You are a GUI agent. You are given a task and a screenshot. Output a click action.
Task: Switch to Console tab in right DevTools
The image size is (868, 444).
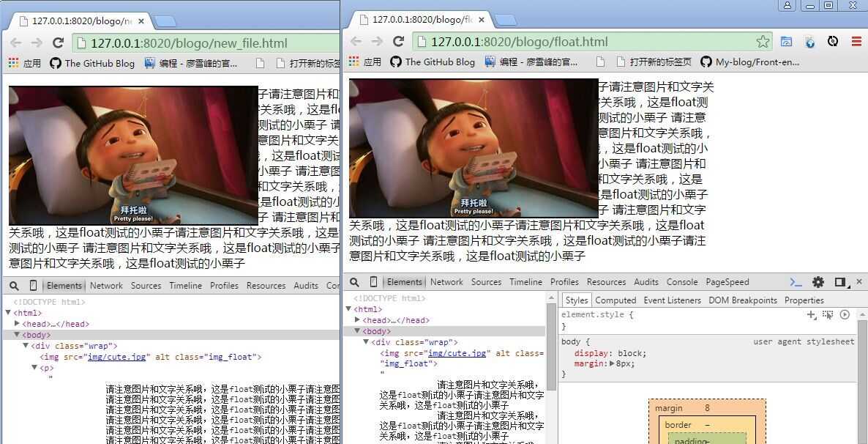pos(682,282)
